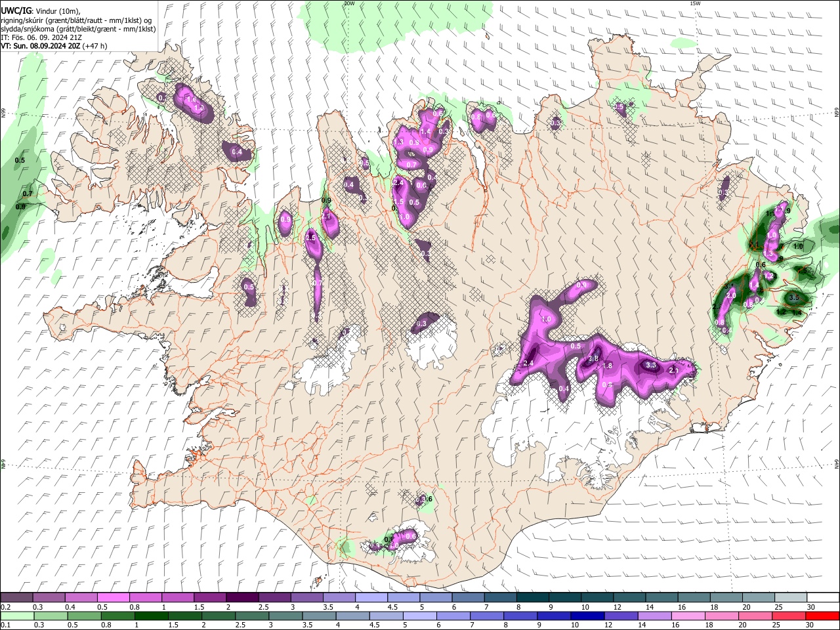Image resolution: width=840 pixels, height=630 pixels.
Task: Click the '15W' longitude label
Action: (695, 3)
